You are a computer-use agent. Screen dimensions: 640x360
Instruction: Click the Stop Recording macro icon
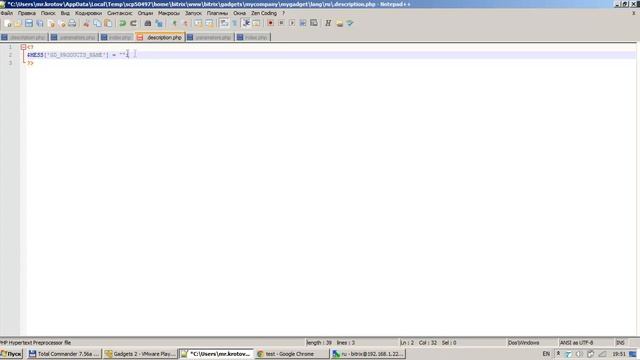281,24
